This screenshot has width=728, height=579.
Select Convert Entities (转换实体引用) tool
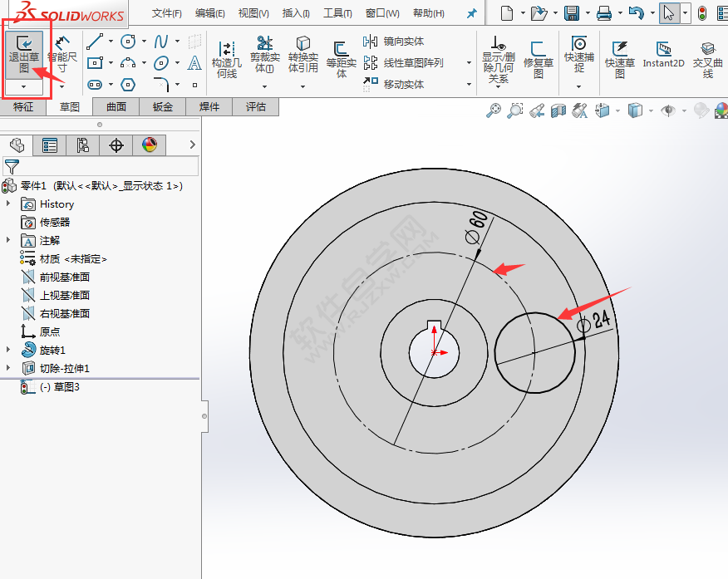pos(303,55)
